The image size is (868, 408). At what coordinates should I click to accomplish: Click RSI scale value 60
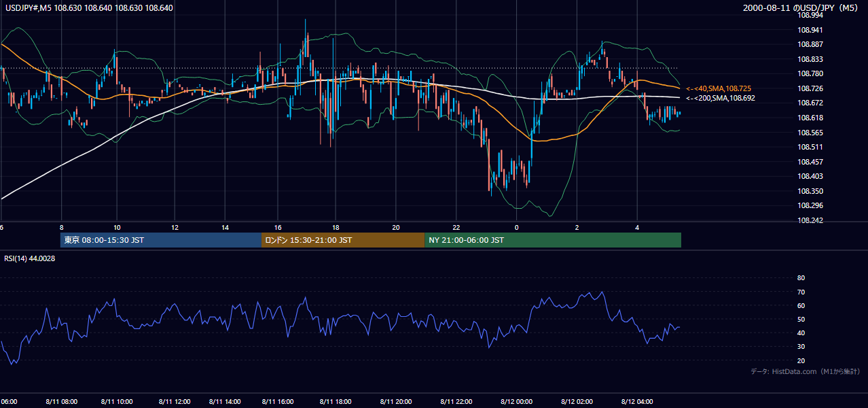point(801,305)
